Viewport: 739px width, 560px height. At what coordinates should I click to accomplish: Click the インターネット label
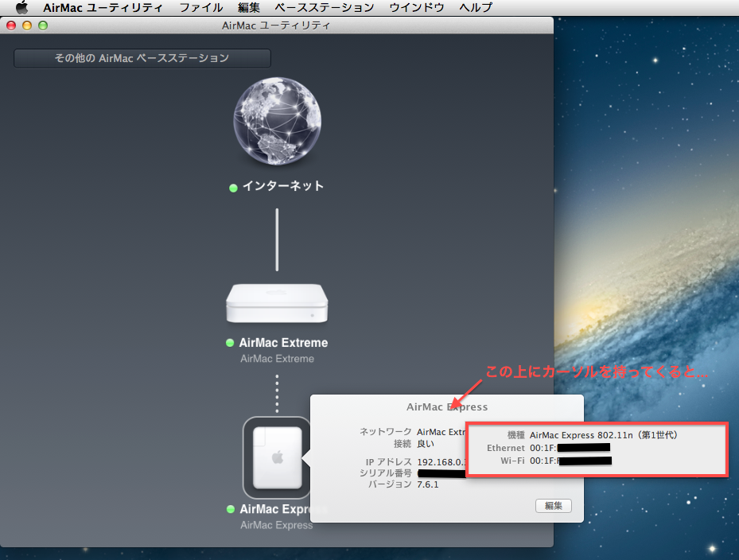(x=282, y=186)
